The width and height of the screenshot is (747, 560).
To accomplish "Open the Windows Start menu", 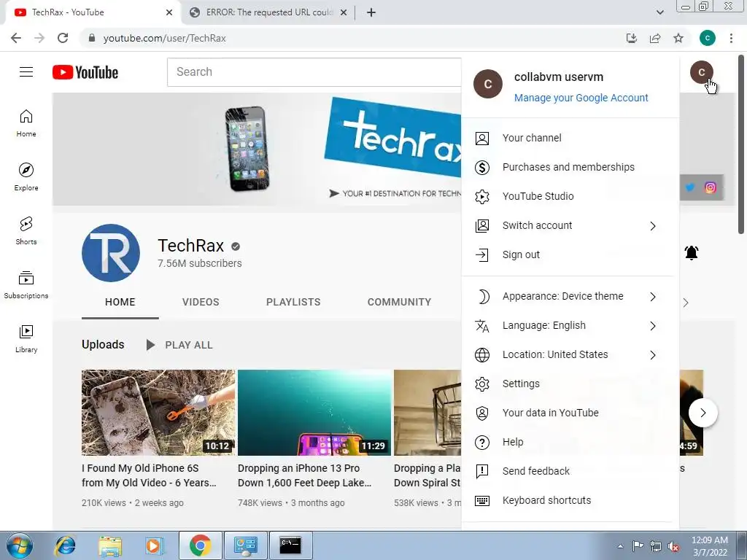I will (x=19, y=545).
